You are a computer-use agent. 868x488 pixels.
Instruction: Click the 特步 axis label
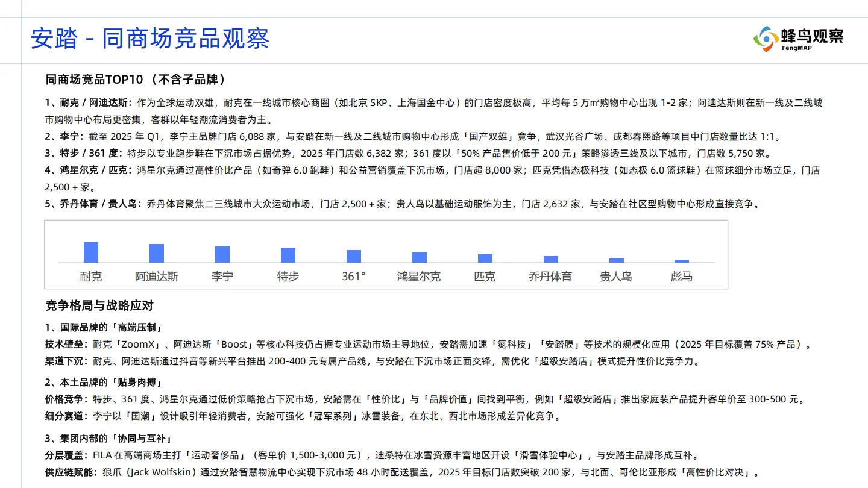click(288, 277)
